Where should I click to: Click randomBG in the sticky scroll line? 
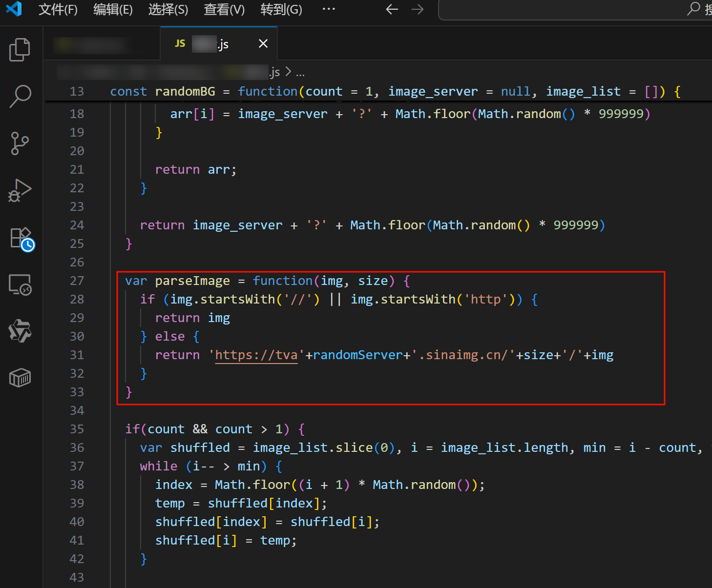[185, 91]
